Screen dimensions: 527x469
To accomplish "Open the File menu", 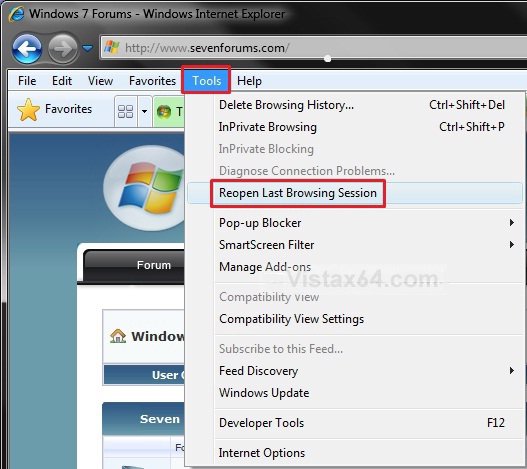I will point(27,81).
